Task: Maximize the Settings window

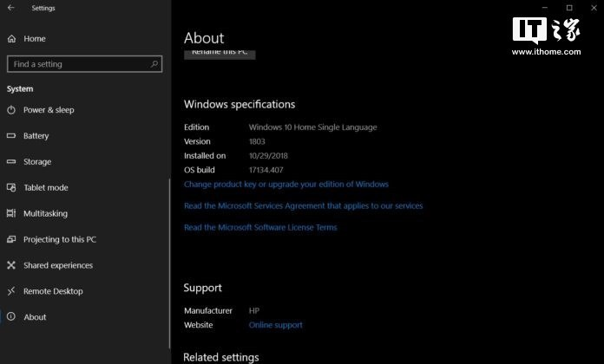Action: tap(569, 8)
